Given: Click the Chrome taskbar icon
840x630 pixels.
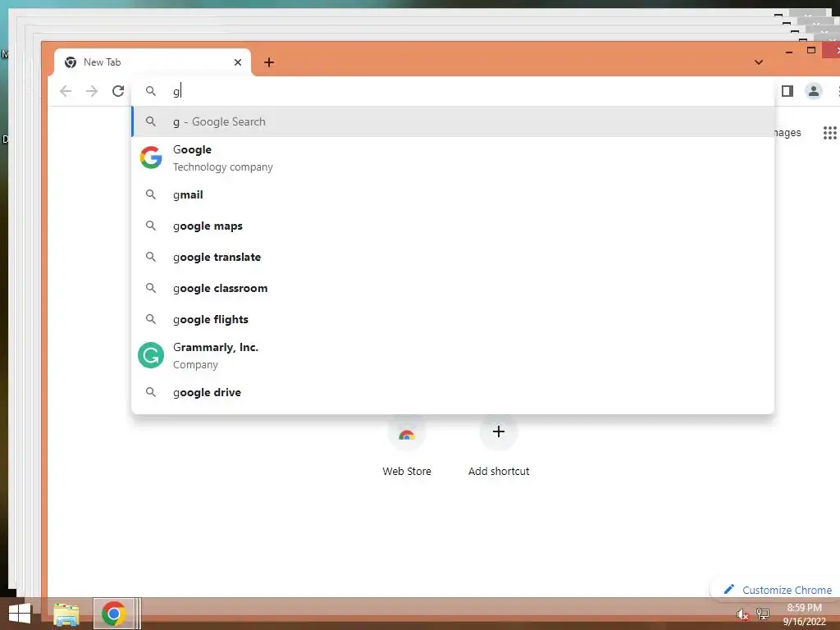Looking at the screenshot, I should (x=113, y=614).
